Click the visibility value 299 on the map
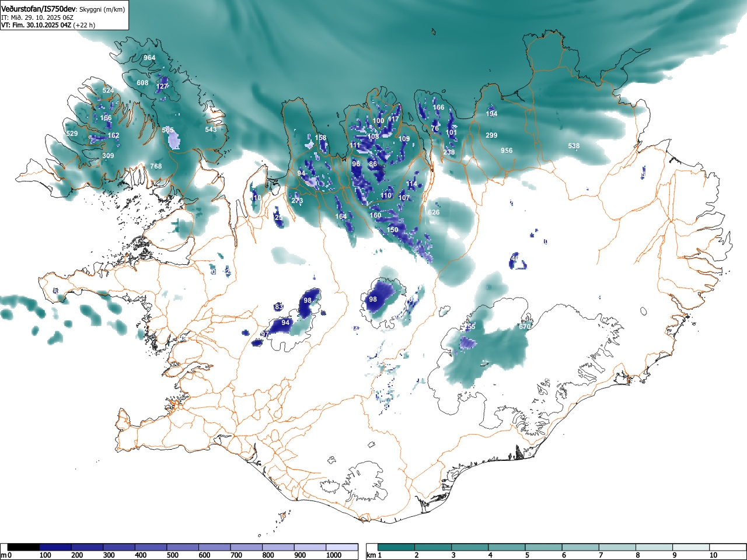This screenshot has width=747, height=560. coord(491,135)
